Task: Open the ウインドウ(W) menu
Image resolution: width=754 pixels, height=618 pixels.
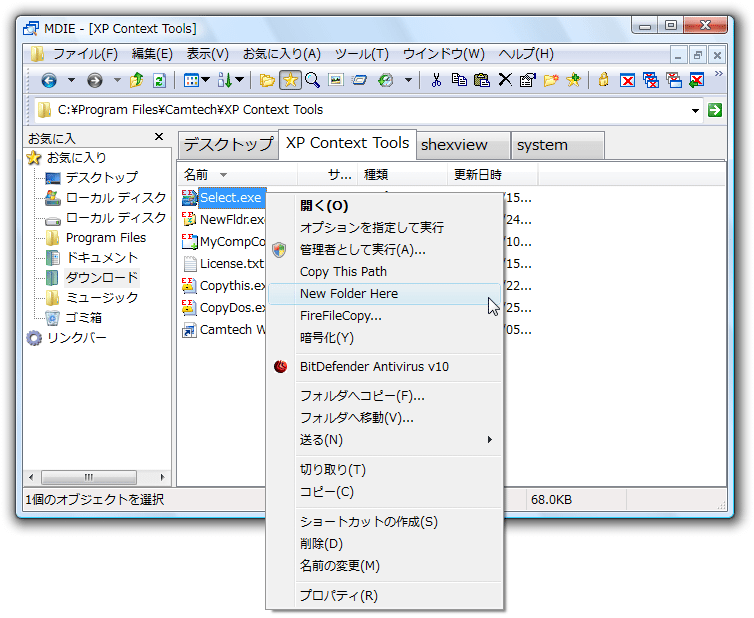Action: click(444, 53)
